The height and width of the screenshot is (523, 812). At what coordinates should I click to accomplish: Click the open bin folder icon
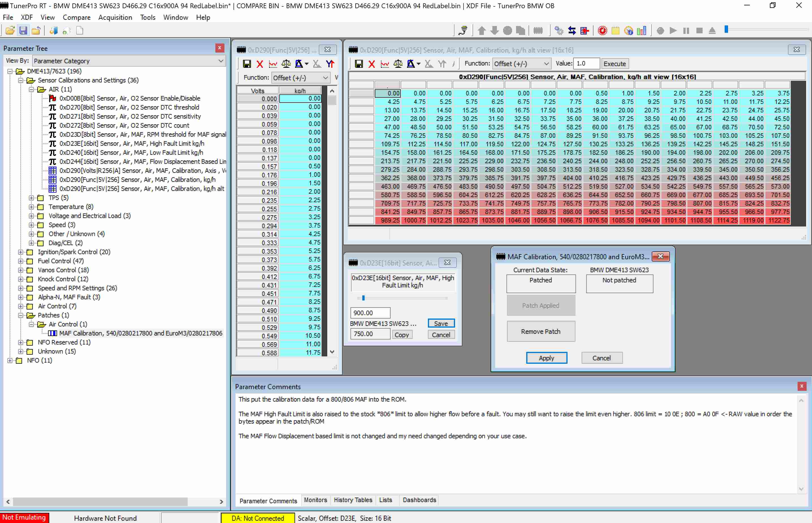[10, 30]
